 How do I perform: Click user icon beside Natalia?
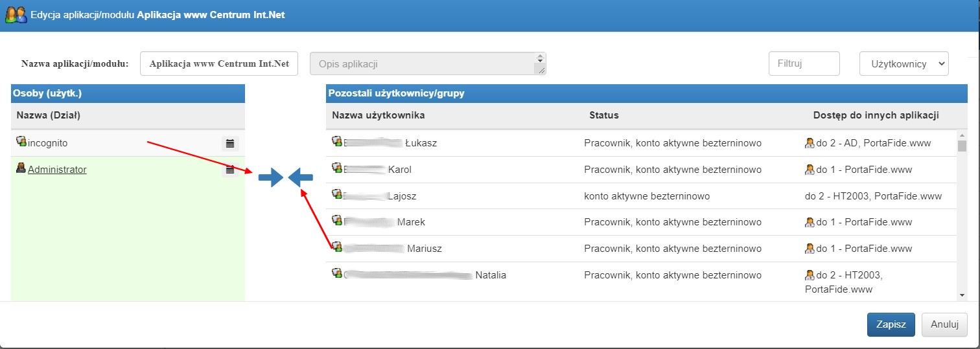point(337,273)
